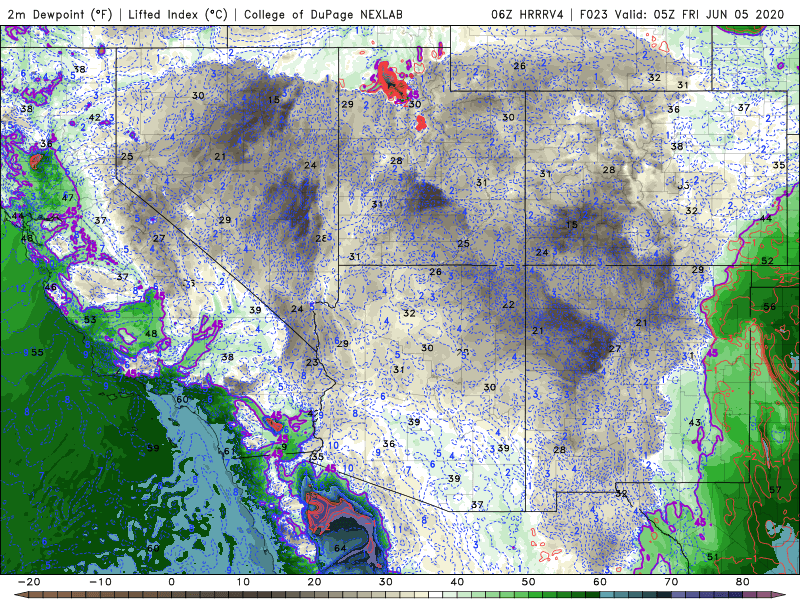This screenshot has width=800, height=600.
Task: Click the 60 label on the color scale
Action: point(600,582)
